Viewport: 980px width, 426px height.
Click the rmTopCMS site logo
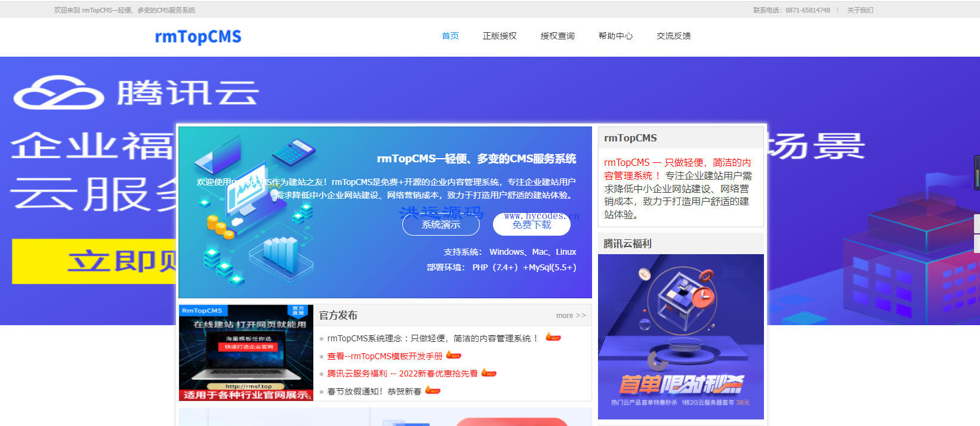click(198, 36)
